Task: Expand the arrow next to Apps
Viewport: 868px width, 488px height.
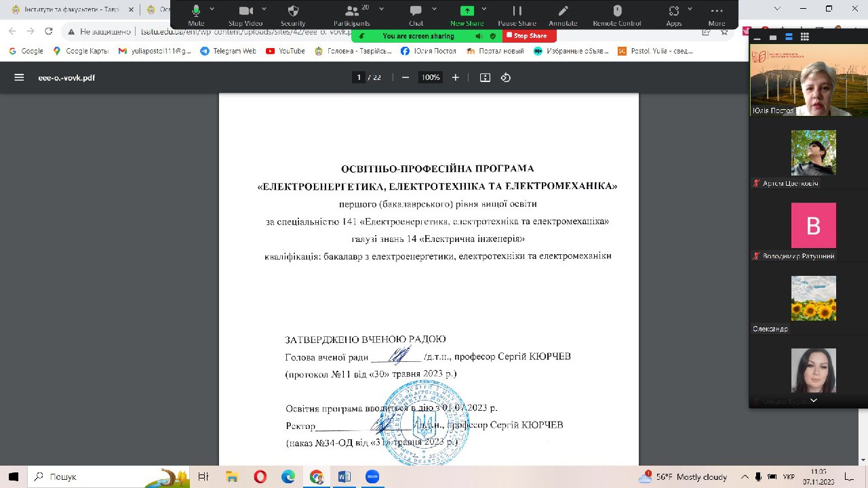Action: (690, 9)
